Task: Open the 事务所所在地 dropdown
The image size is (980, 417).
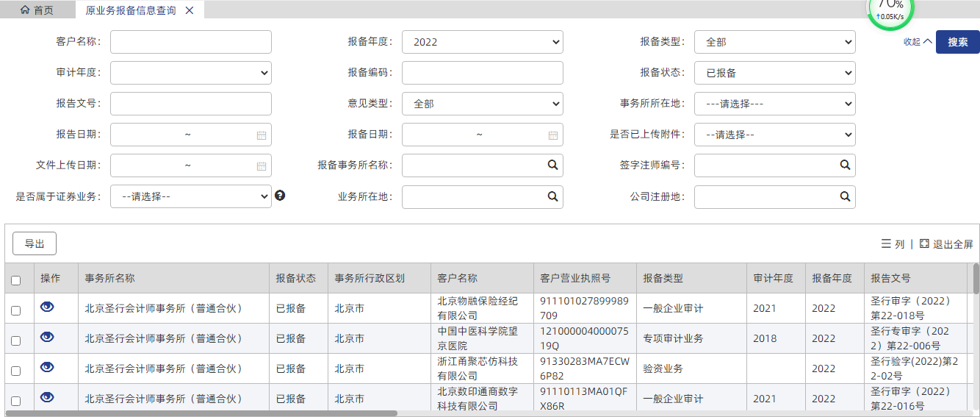Action: coord(774,104)
